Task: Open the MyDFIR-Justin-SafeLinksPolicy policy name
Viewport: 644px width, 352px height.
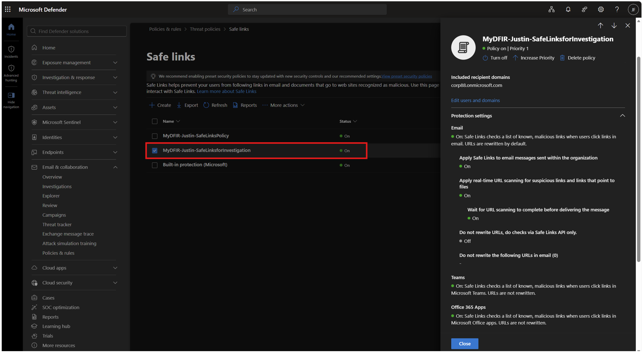Action: tap(196, 136)
